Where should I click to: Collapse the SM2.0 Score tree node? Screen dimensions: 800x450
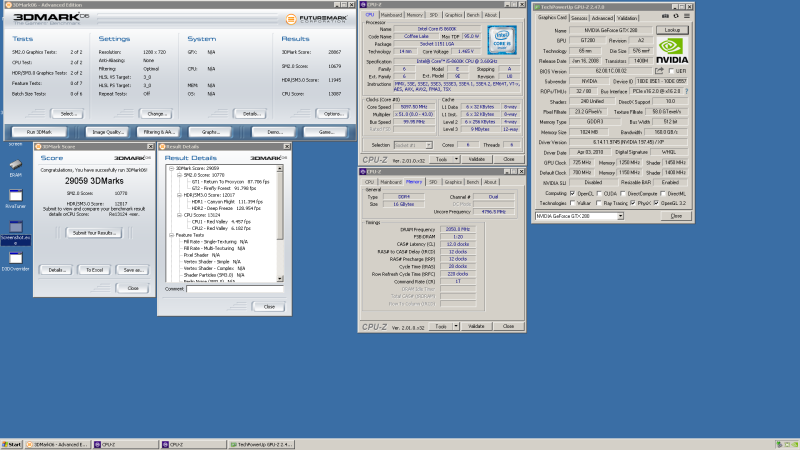pyautogui.click(x=179, y=175)
